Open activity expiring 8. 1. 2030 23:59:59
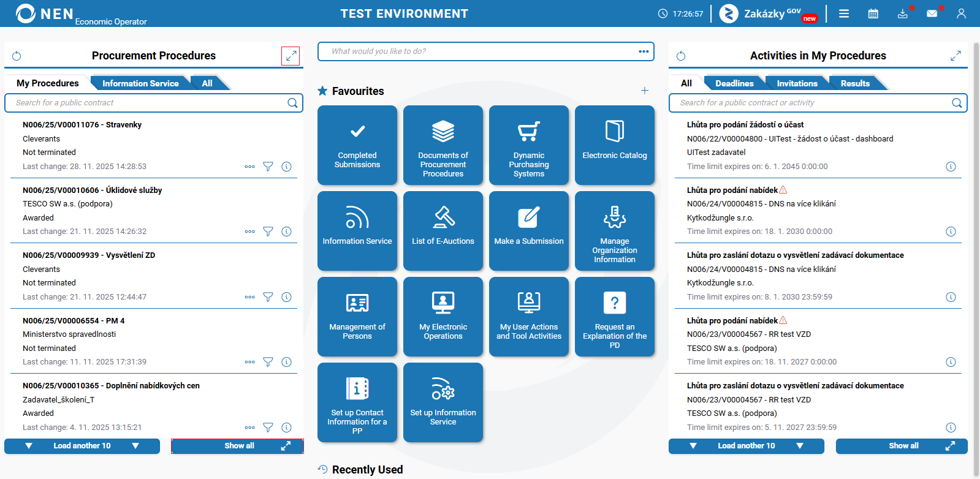This screenshot has width=980, height=479. [818, 276]
